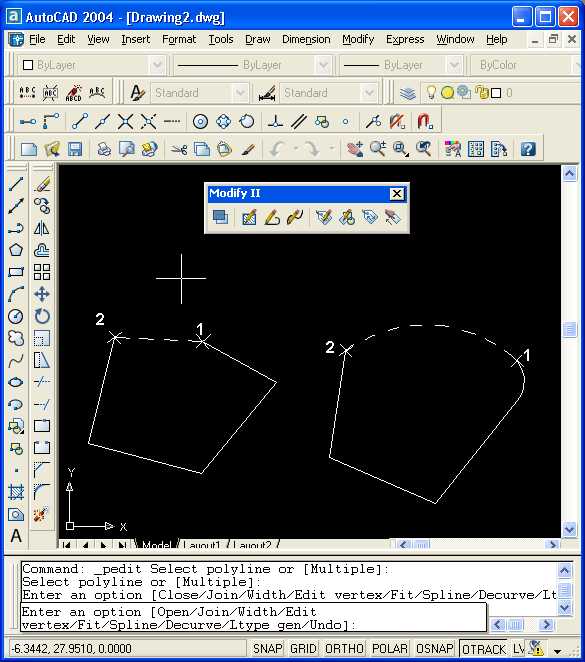The image size is (585, 662).
Task: Click the drawing area vertical scrollbar thumb
Action: click(x=569, y=329)
